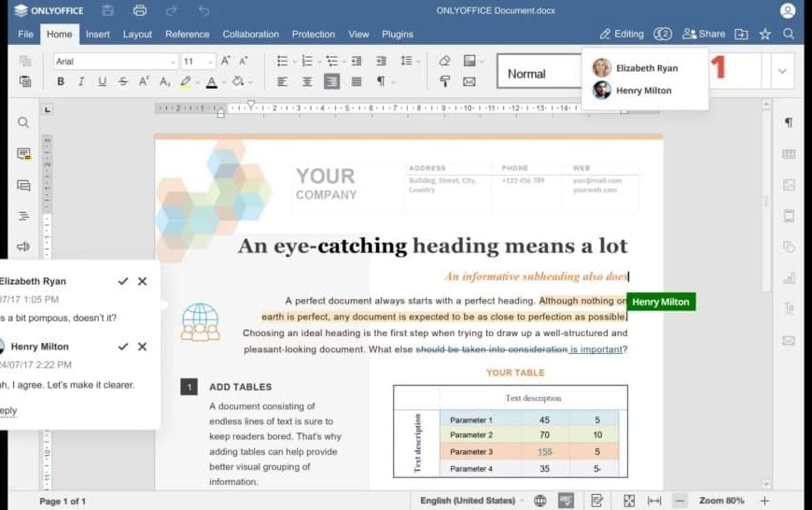Open the Mail merge envelope icon
This screenshot has height=510, width=812.
(469, 81)
